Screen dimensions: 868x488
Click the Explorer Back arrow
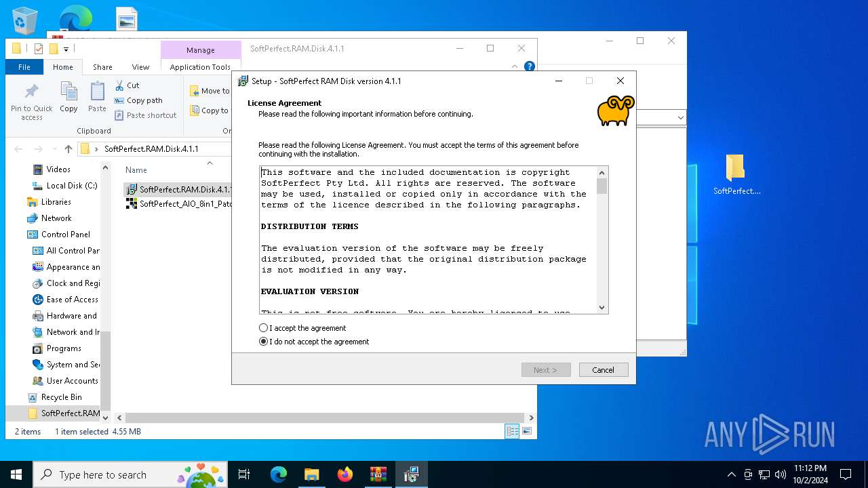pos(18,149)
